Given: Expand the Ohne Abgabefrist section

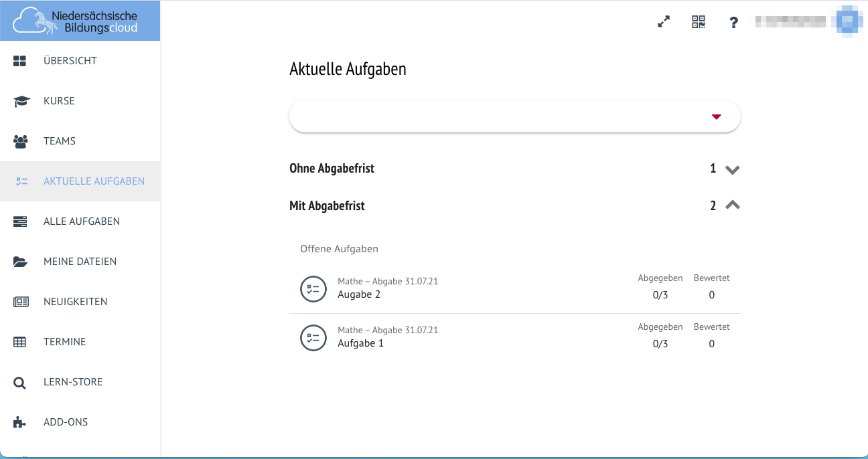Looking at the screenshot, I should pyautogui.click(x=732, y=169).
